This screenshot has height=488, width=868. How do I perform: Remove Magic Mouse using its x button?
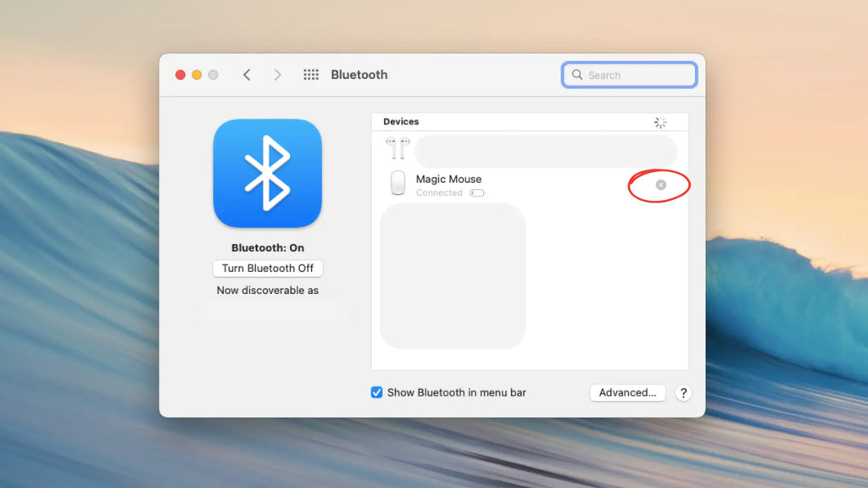tap(661, 185)
